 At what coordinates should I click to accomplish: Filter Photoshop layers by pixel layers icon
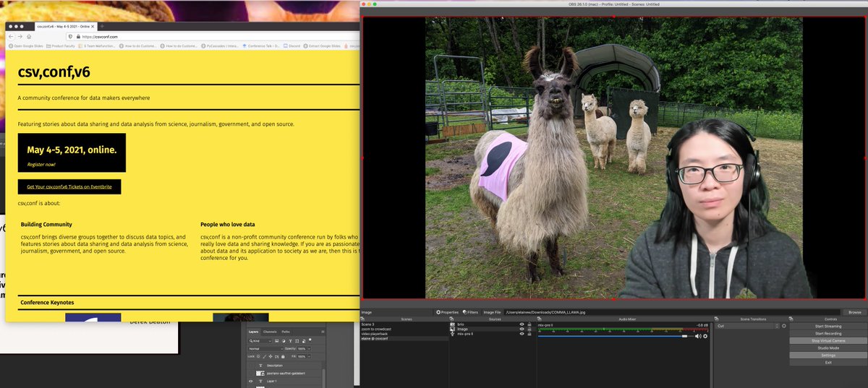click(277, 341)
